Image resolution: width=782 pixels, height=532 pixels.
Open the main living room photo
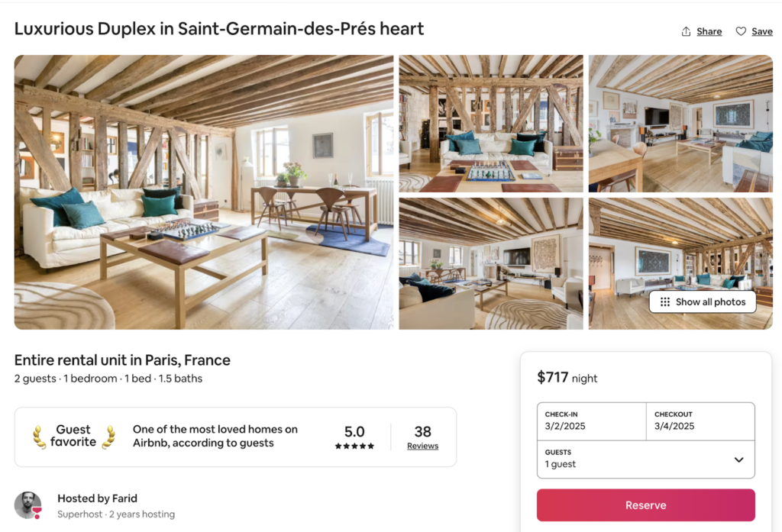click(203, 192)
